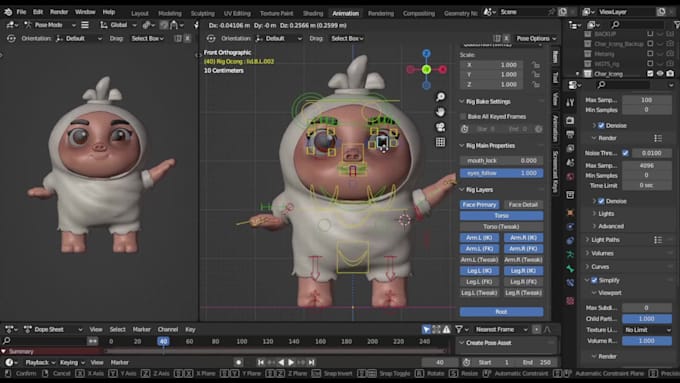This screenshot has height=383, width=680.
Task: Click the play animation button
Action: pos(291,362)
